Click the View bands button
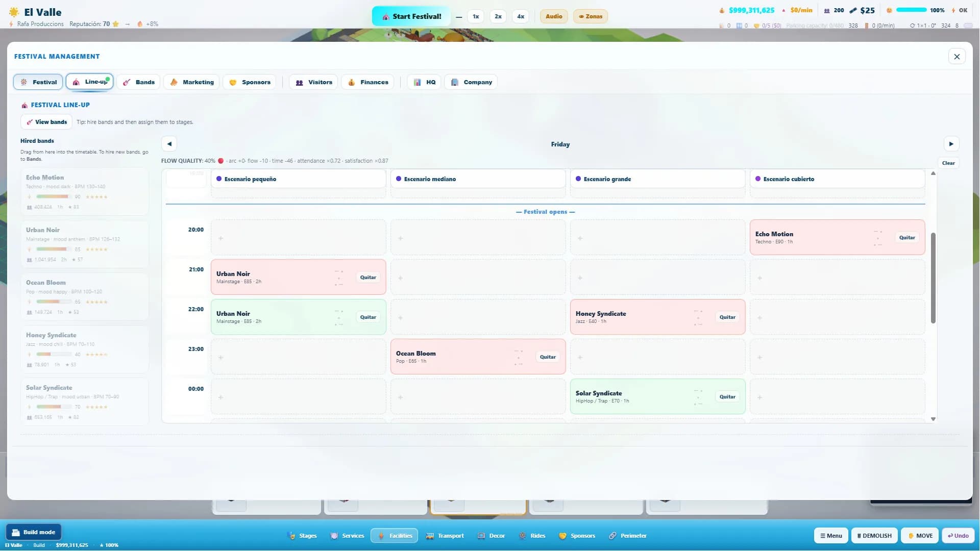The height and width of the screenshot is (551, 980). pos(46,122)
